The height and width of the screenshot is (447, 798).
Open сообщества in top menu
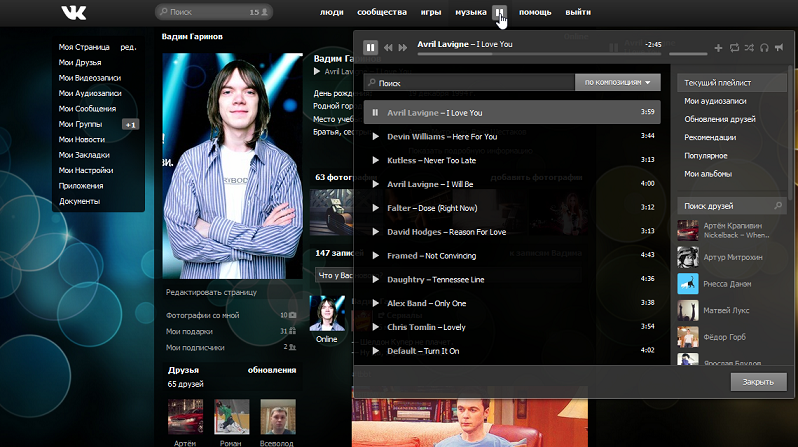click(382, 12)
